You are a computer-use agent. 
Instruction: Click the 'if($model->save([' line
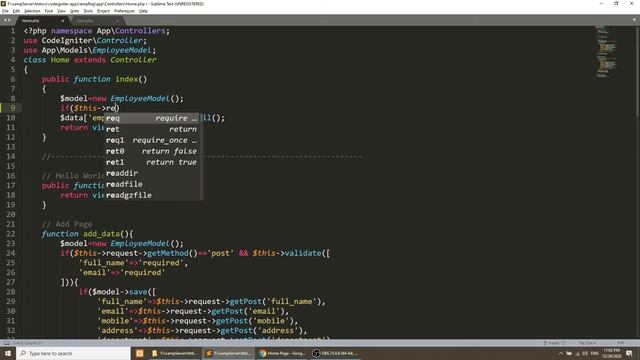click(118, 292)
